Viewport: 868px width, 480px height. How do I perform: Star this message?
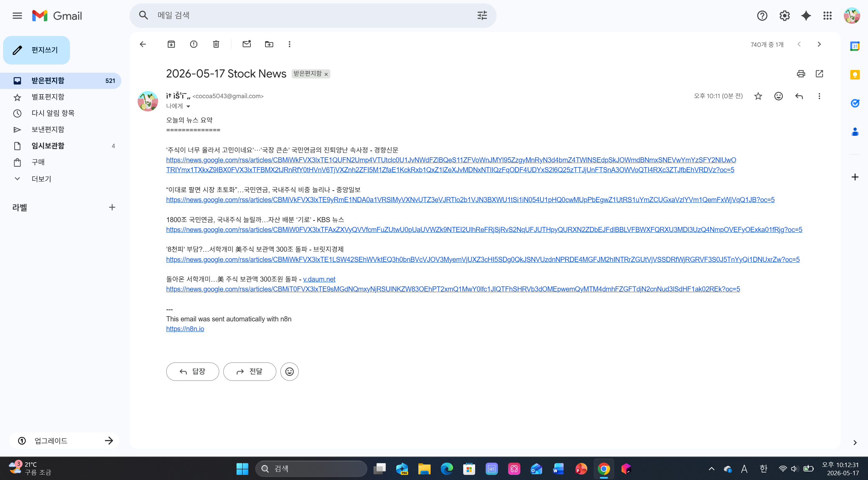tap(758, 96)
